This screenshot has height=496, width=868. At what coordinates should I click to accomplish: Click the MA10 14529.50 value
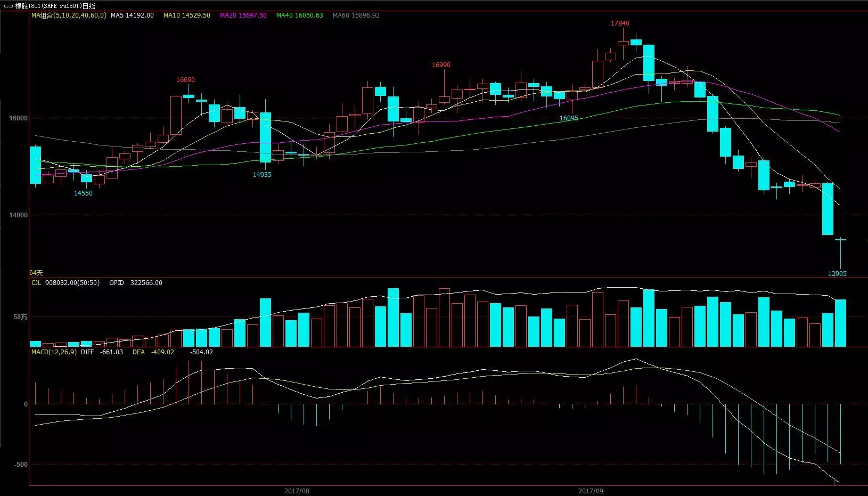point(186,15)
